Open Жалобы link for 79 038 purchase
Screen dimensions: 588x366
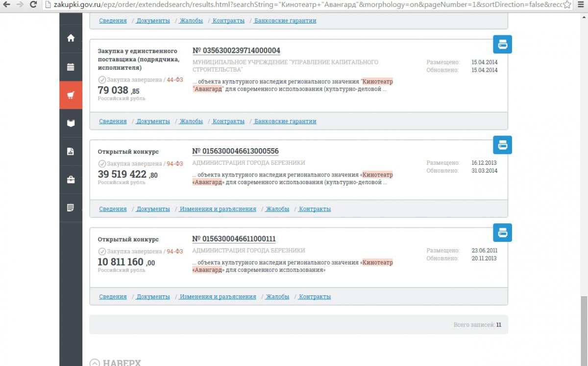pyautogui.click(x=191, y=121)
